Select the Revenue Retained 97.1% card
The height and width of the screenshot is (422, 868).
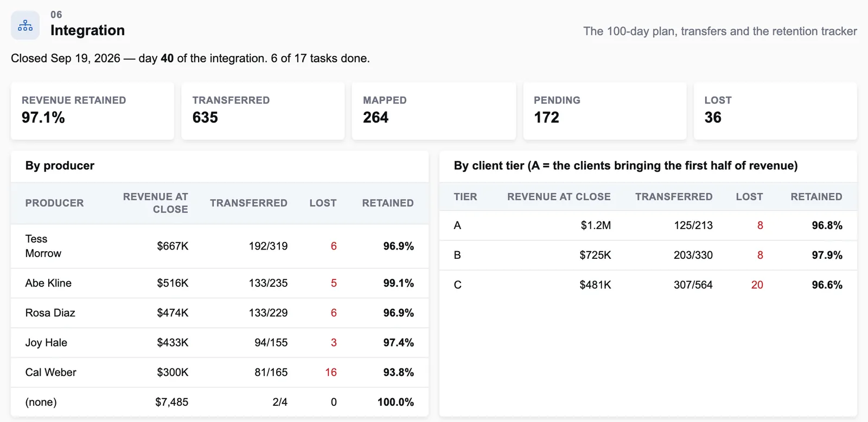point(92,111)
